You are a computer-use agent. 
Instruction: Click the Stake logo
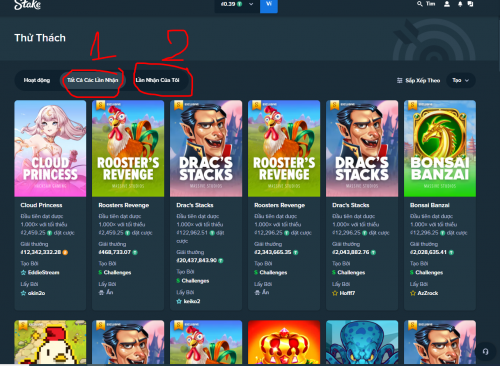pos(27,5)
